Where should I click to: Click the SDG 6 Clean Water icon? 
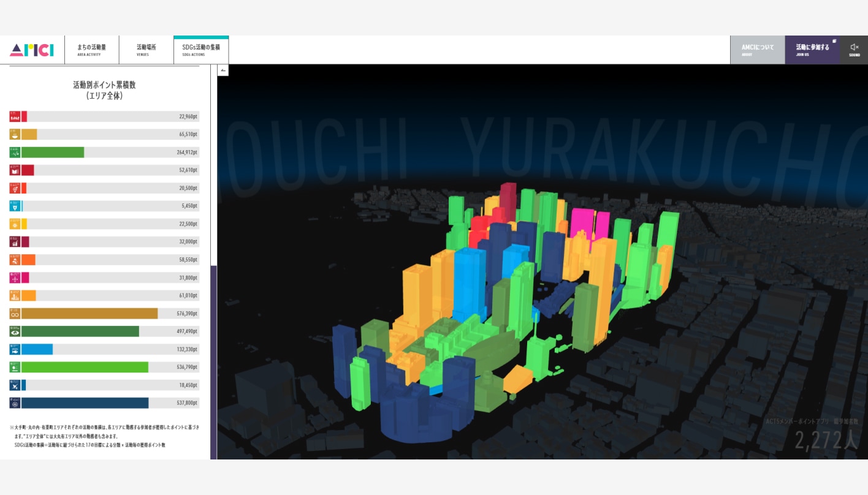tap(15, 206)
